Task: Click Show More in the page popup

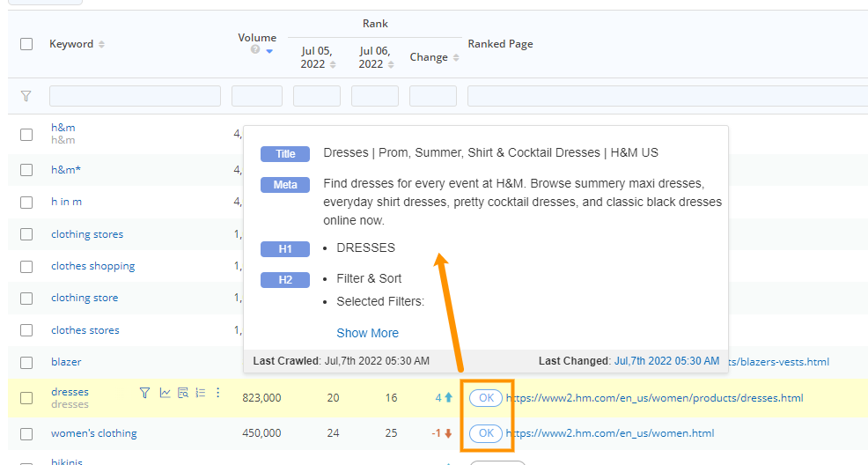Action: 368,333
